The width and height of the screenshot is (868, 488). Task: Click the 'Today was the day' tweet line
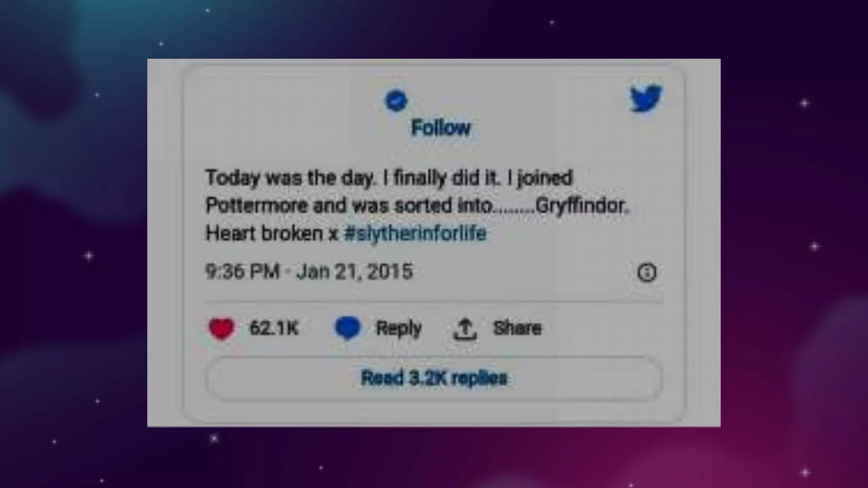[x=389, y=178]
